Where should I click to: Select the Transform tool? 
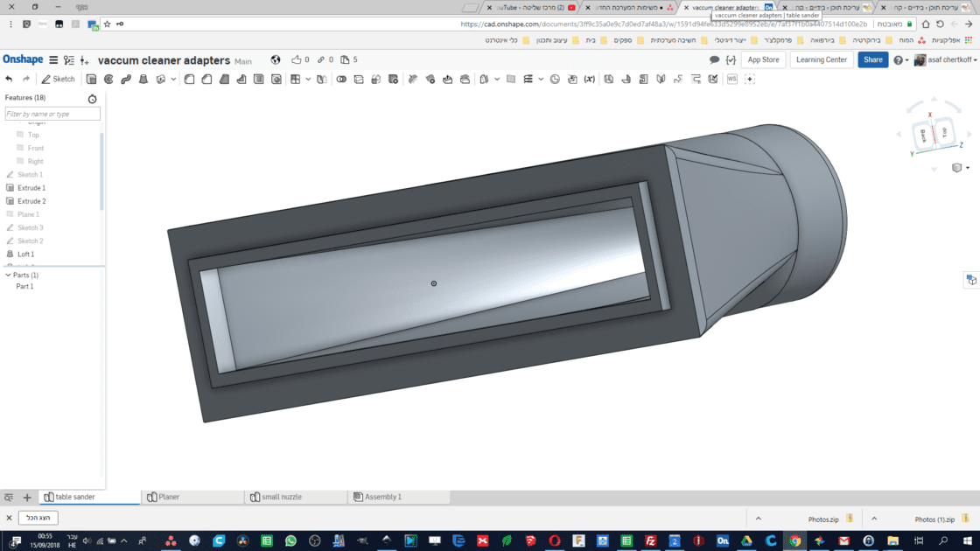375,80
